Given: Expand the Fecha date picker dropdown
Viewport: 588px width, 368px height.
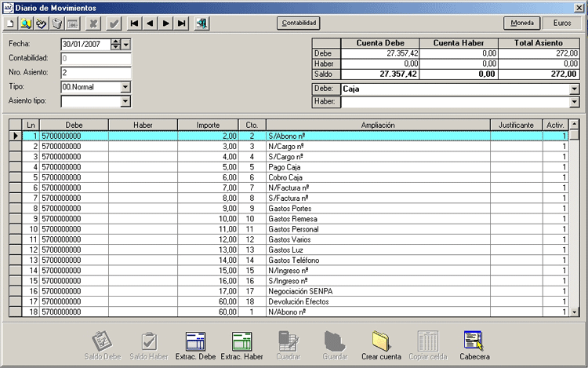Looking at the screenshot, I should coord(126,45).
